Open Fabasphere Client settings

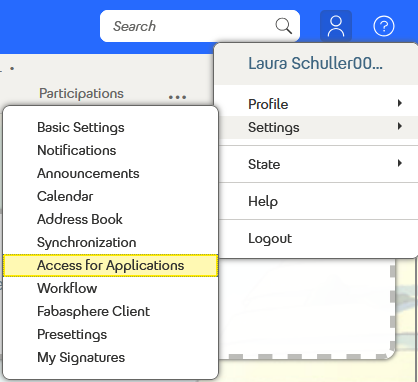pyautogui.click(x=111, y=311)
